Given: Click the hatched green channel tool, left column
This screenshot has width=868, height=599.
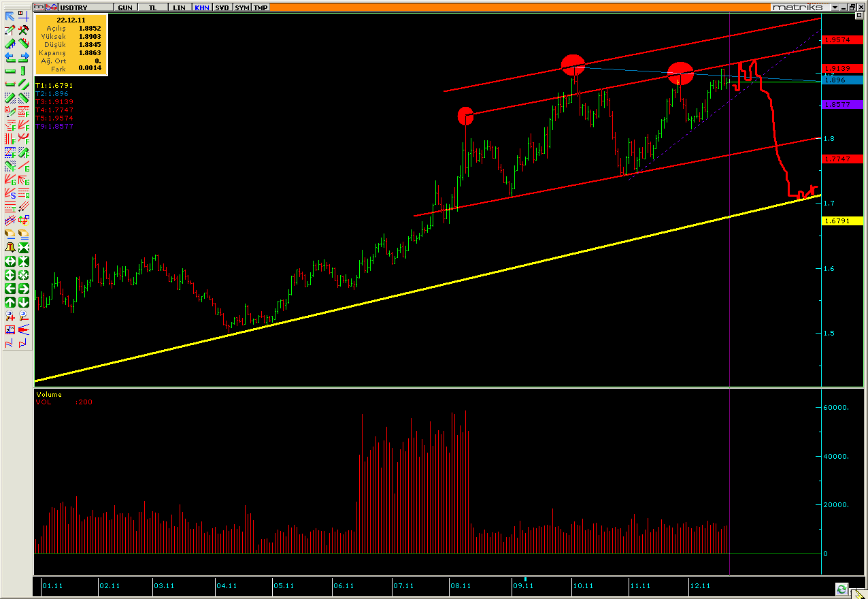Looking at the screenshot, I should point(10,97).
